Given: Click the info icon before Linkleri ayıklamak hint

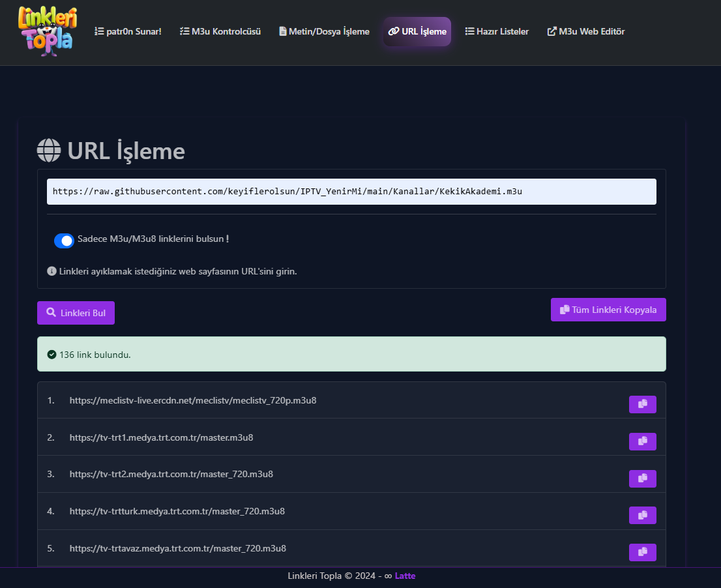Looking at the screenshot, I should [x=51, y=271].
